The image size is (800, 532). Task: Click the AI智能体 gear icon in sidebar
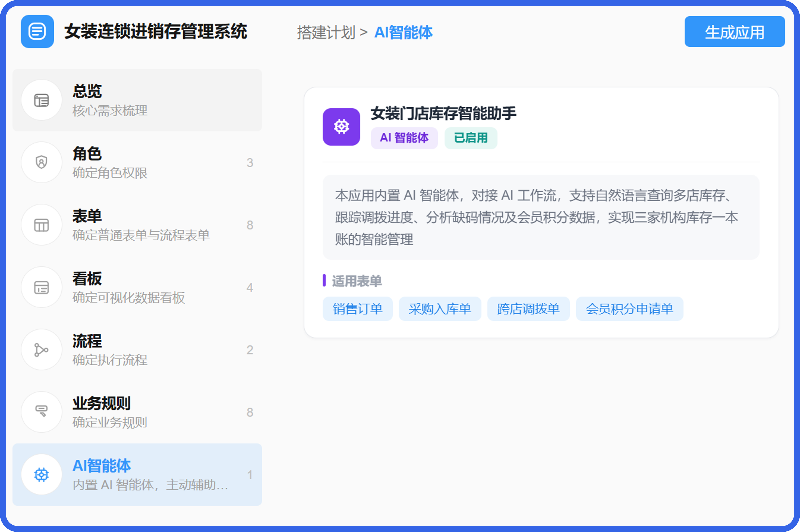(x=41, y=474)
